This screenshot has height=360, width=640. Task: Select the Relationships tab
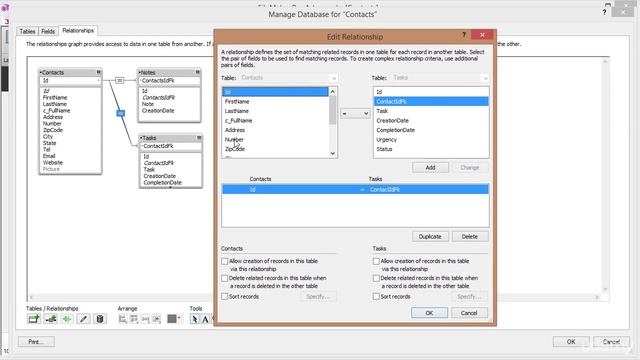pos(78,31)
